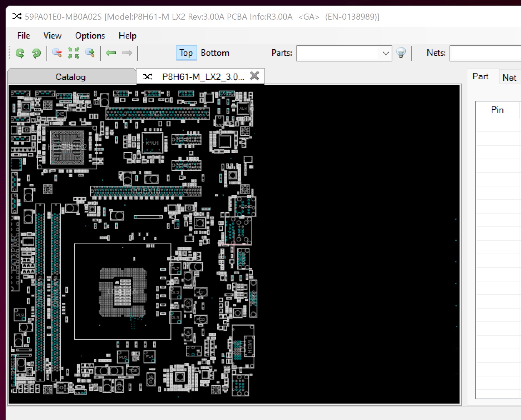Click the grayed forward arrow icon

(127, 53)
